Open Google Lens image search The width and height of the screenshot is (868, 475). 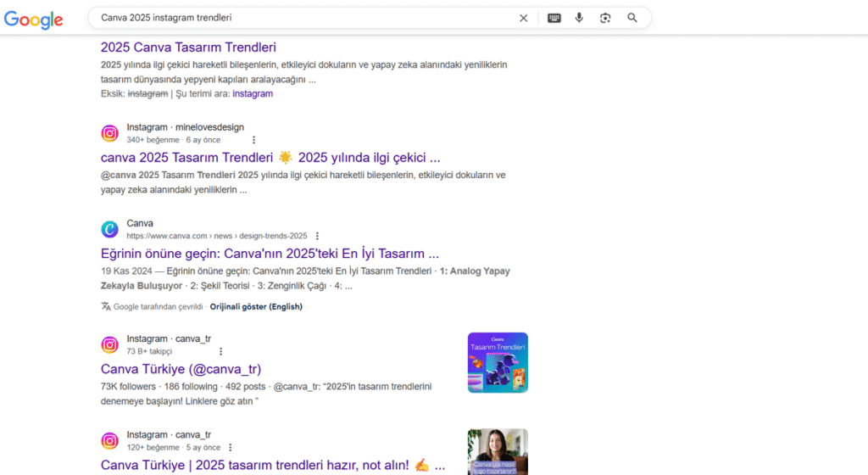(605, 19)
